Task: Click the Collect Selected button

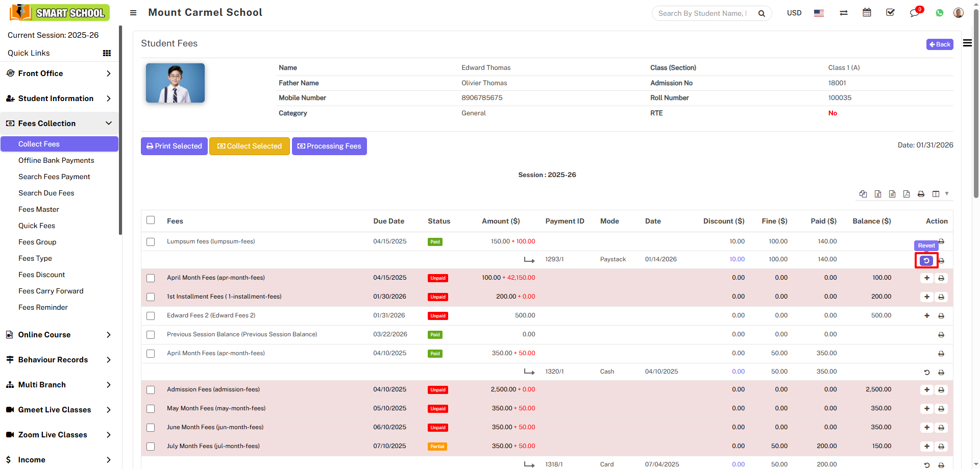Action: tap(250, 146)
